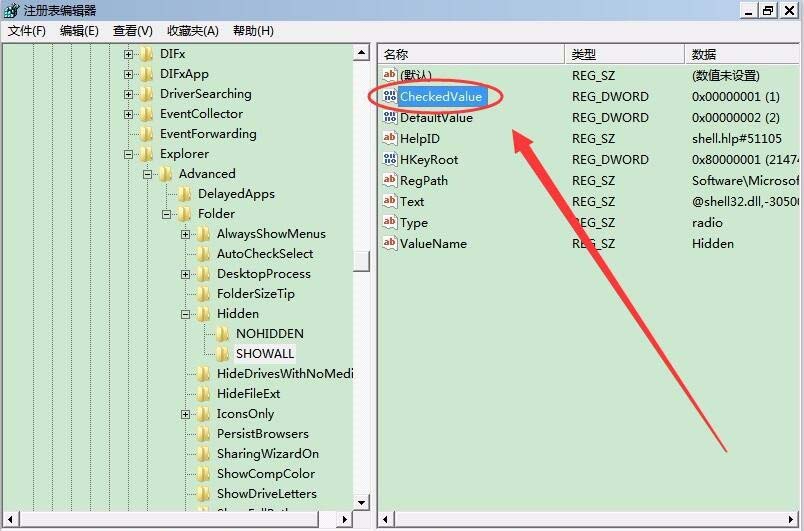Screen dimensions: 804x531
Task: Select the FolderSizeTip folder icon
Action: pos(204,294)
